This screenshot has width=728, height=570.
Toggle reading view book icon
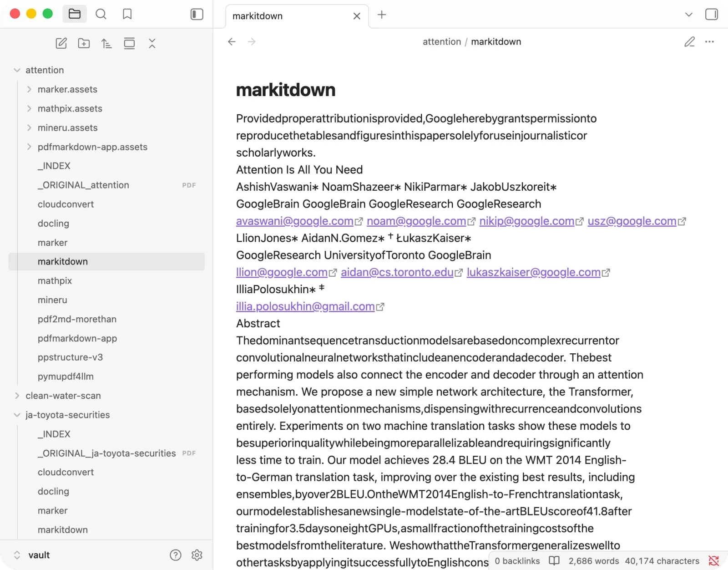pos(554,561)
